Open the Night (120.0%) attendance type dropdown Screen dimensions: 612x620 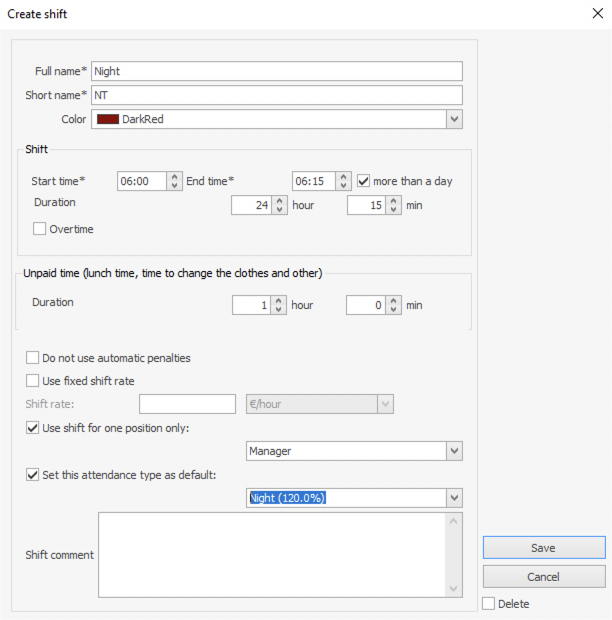tap(454, 497)
